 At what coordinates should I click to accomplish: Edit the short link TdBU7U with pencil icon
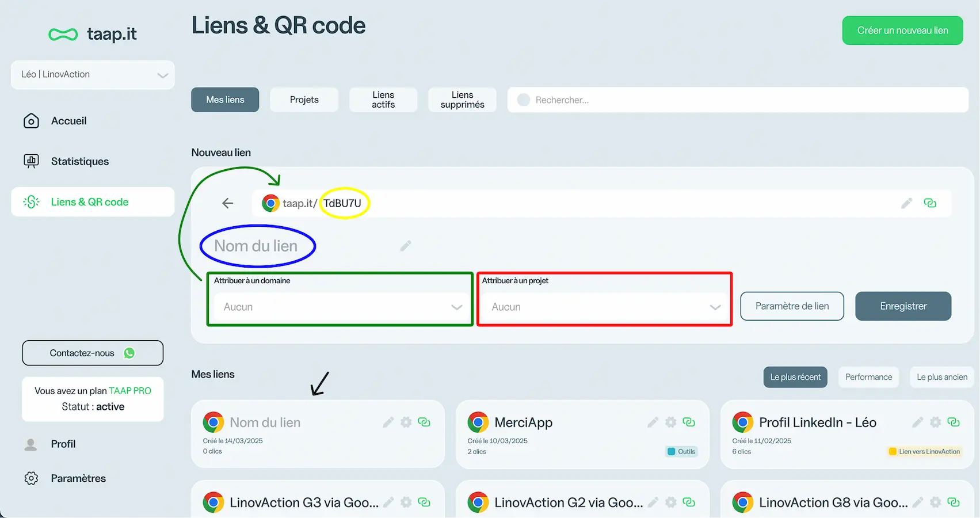coord(907,203)
